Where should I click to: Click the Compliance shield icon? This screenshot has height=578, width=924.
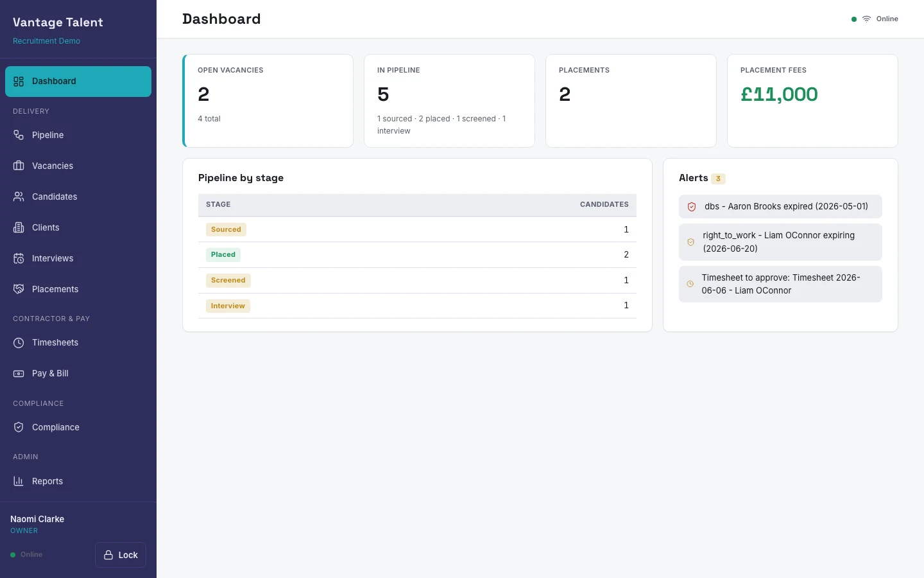tap(19, 427)
